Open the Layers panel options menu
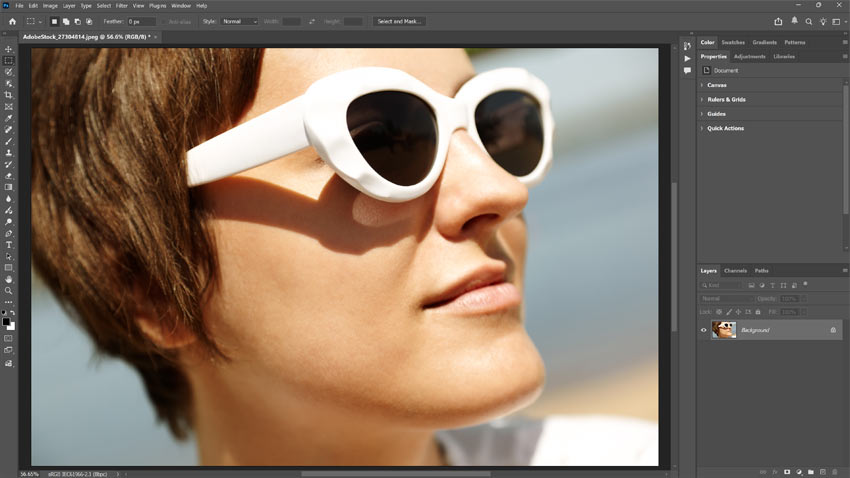This screenshot has width=850, height=478. (845, 270)
